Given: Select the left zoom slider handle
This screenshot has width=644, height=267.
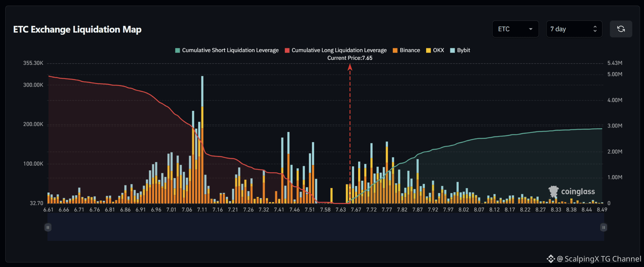Looking at the screenshot, I should point(48,227).
